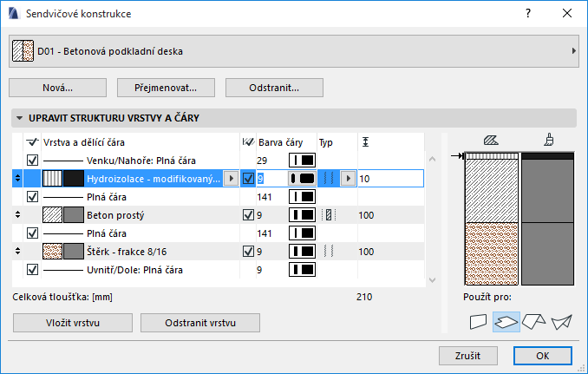Select the Beton prostý layer row

(x=219, y=215)
